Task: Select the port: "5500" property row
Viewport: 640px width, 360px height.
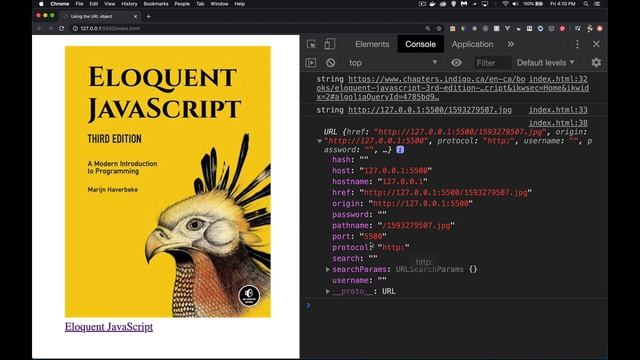Action: click(x=359, y=236)
